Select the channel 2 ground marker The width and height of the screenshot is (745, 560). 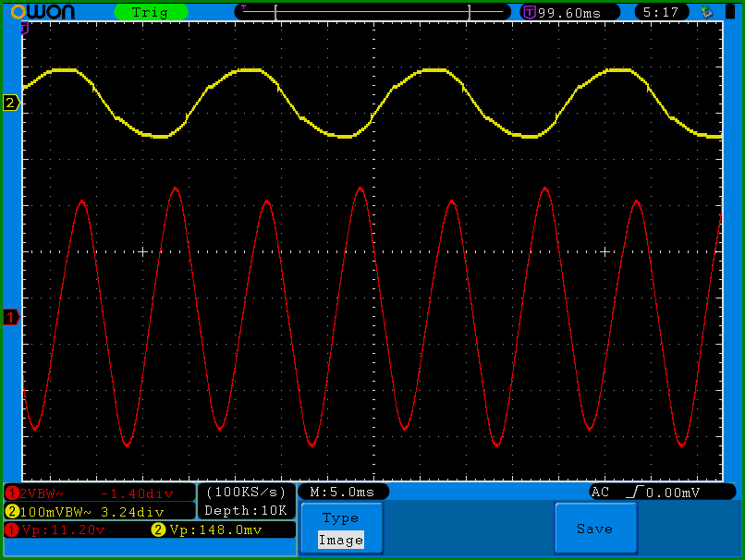(11, 103)
